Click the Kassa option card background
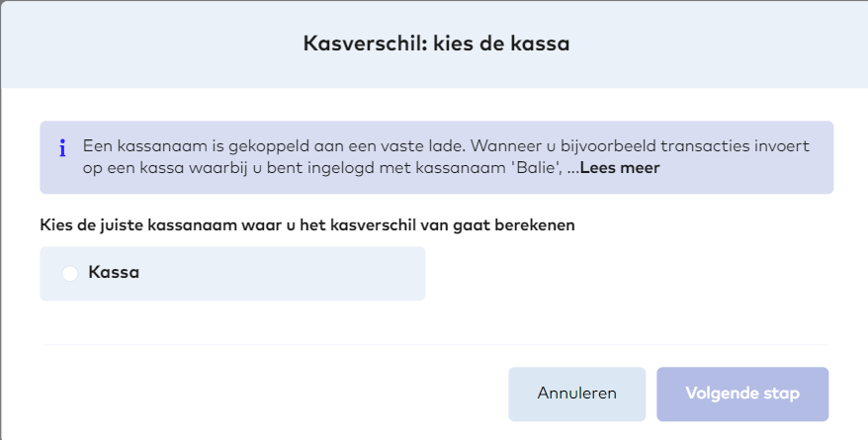Viewport: 868px width, 440px height. tap(297, 274)
